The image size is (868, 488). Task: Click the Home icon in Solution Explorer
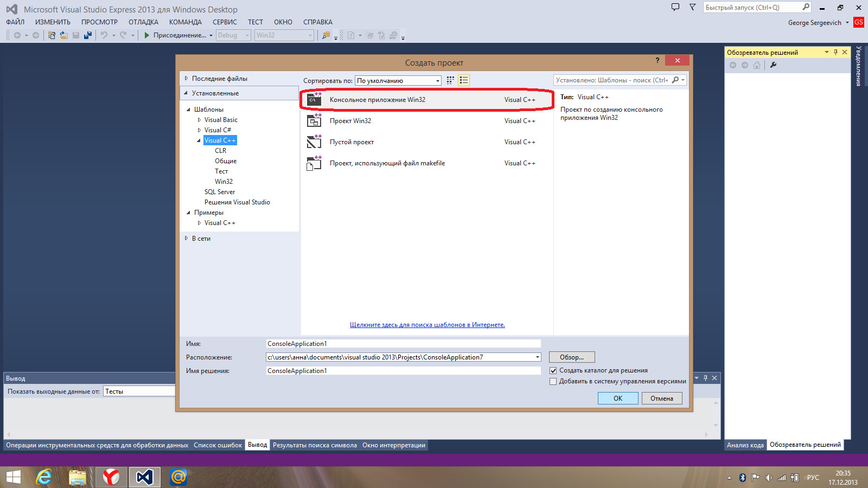click(x=757, y=65)
